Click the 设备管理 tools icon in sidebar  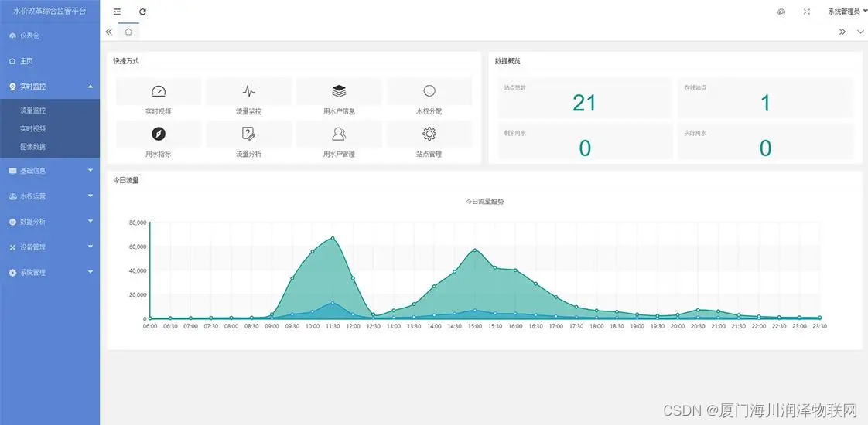[12, 247]
